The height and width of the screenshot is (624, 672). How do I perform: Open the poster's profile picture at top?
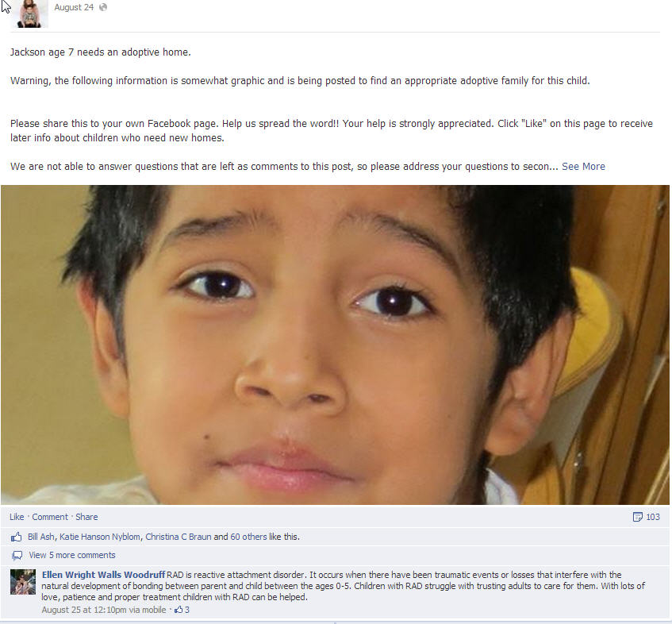tap(29, 13)
